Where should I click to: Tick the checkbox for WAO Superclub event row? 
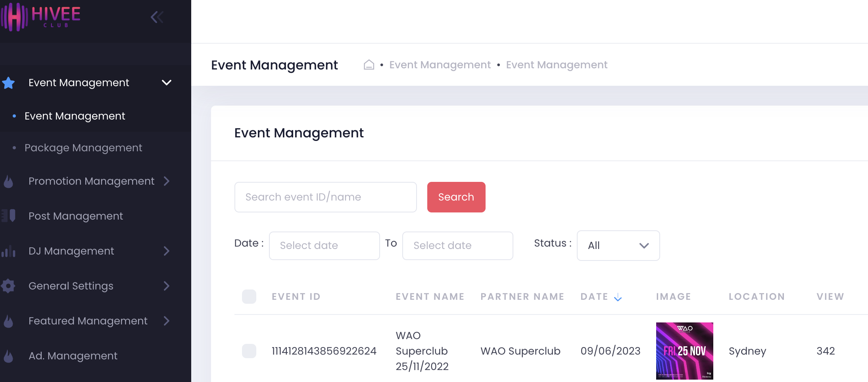pos(249,351)
